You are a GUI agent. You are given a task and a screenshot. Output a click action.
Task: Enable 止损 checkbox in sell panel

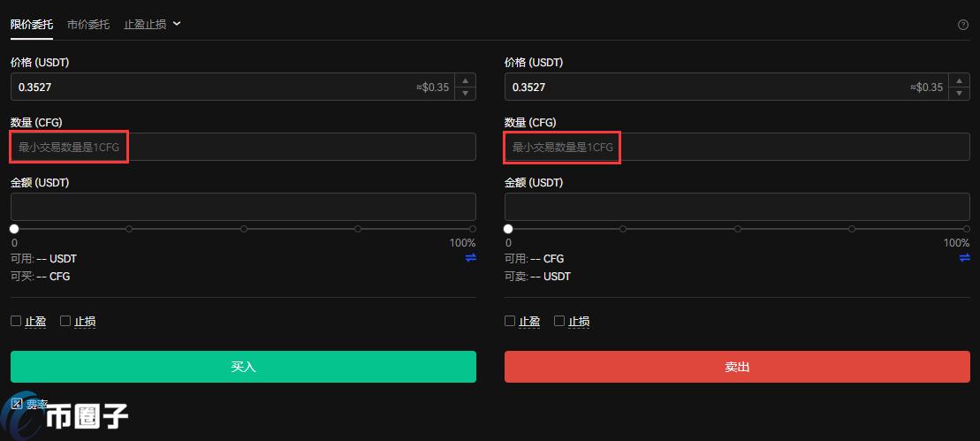[559, 321]
